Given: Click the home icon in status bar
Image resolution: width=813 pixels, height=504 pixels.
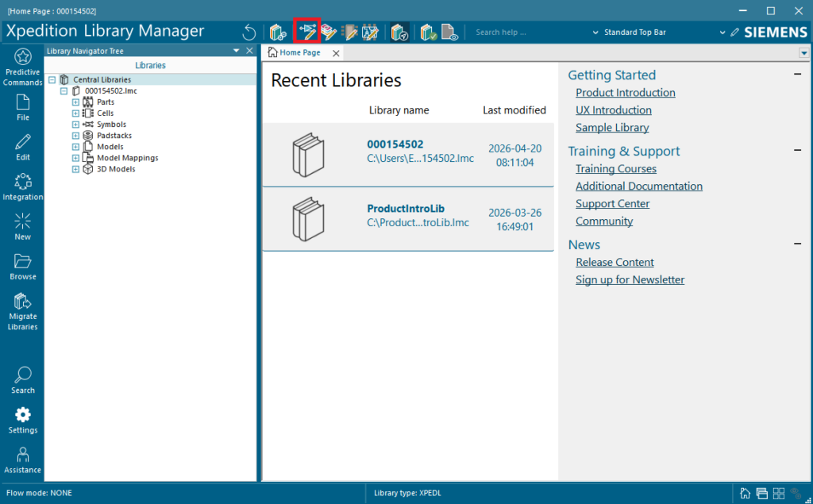Looking at the screenshot, I should [x=746, y=493].
